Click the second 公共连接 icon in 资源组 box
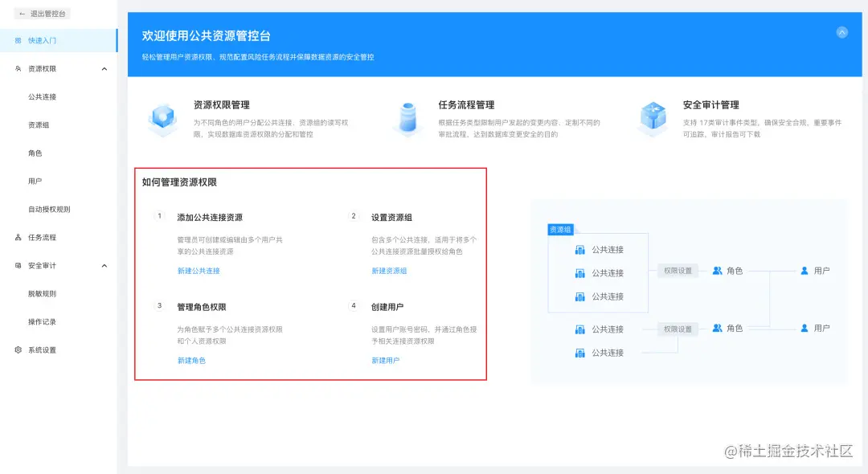The image size is (868, 474). coord(580,273)
